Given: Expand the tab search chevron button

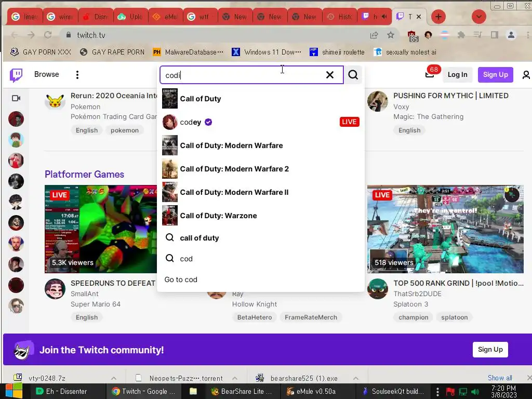Looking at the screenshot, I should (x=478, y=17).
